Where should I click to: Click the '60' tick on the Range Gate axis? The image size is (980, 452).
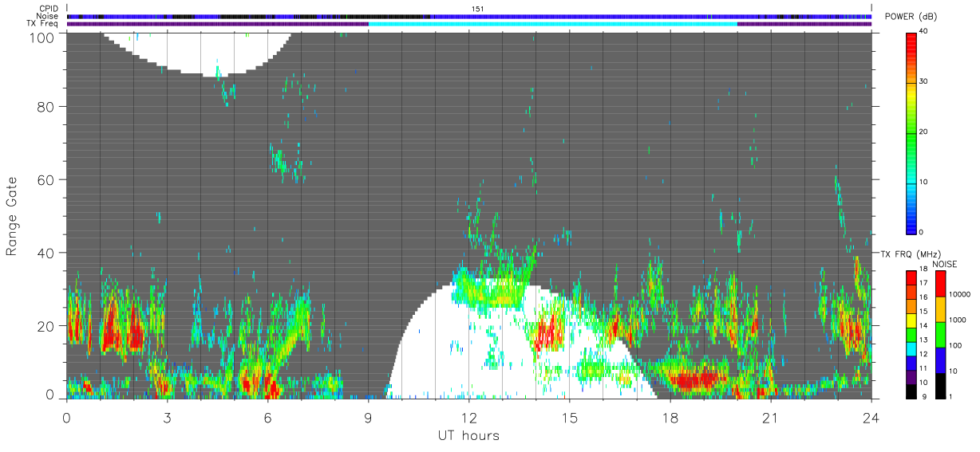pyautogui.click(x=45, y=179)
